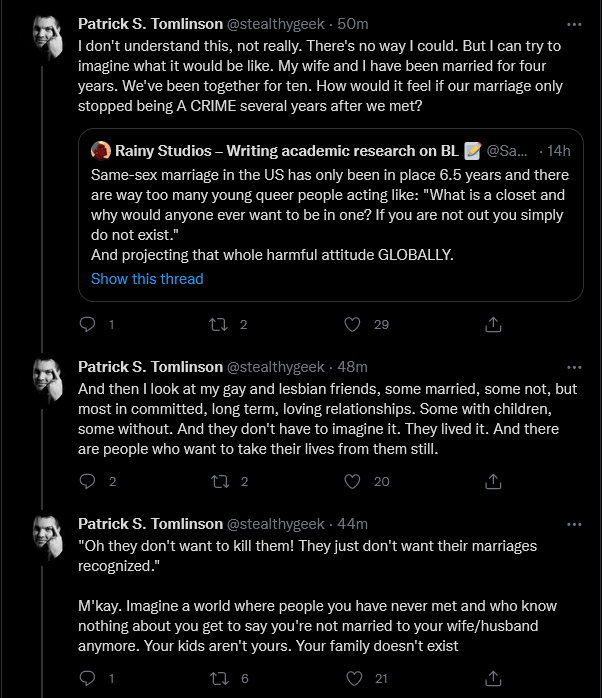
Task: Open Patrick S. Tomlinson's avatar on the 48m tweet
Action: [x=48, y=381]
